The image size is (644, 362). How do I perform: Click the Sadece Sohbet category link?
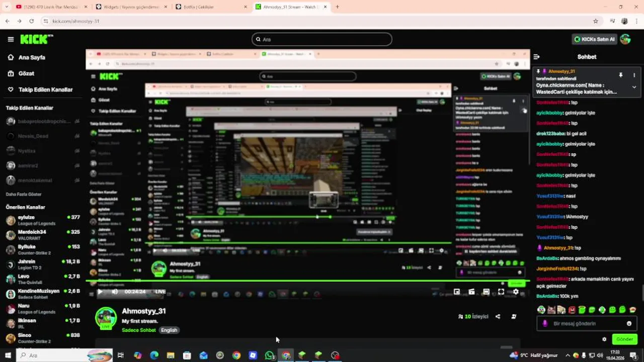point(139,330)
